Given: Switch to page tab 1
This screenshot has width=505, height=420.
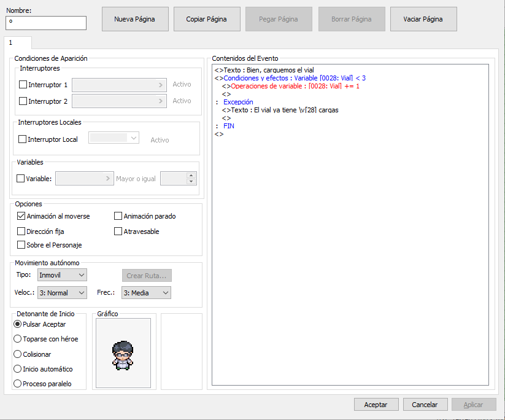Looking at the screenshot, I should 17,42.
